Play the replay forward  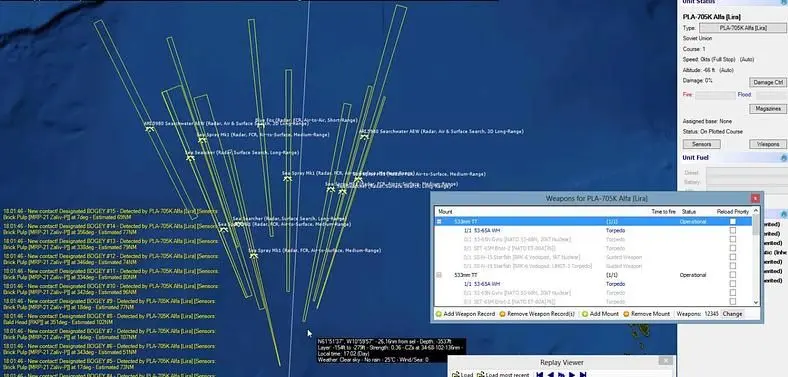(x=572, y=374)
